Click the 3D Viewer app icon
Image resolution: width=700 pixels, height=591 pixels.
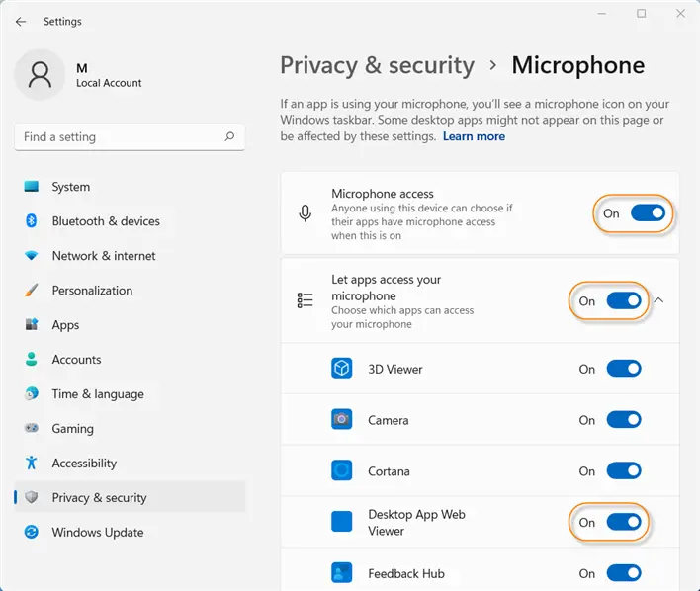[x=341, y=369]
